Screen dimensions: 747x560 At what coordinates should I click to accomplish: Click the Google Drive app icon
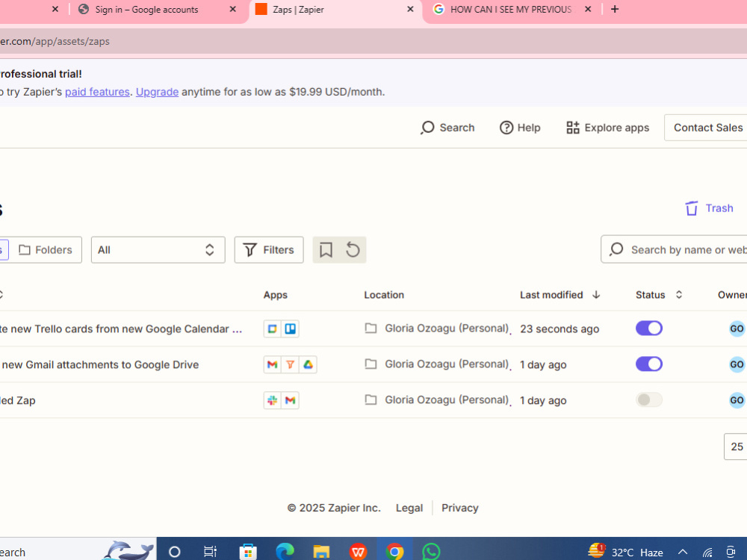[308, 364]
